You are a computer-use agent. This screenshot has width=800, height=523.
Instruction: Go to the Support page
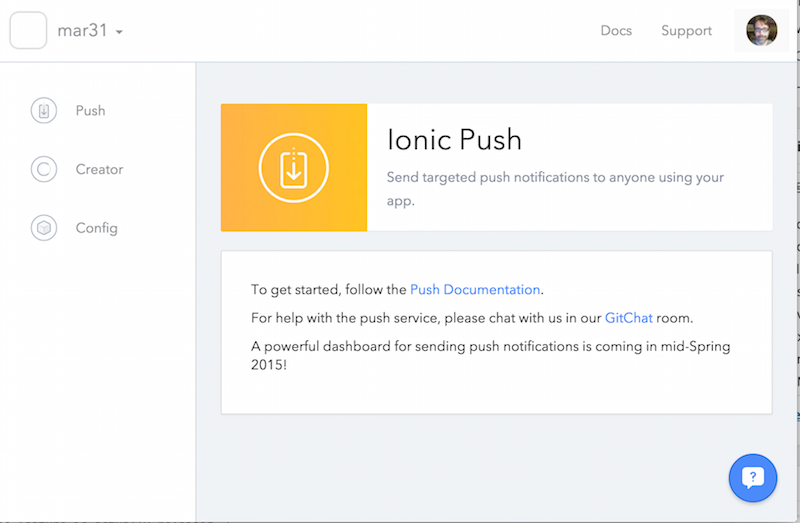pos(686,31)
